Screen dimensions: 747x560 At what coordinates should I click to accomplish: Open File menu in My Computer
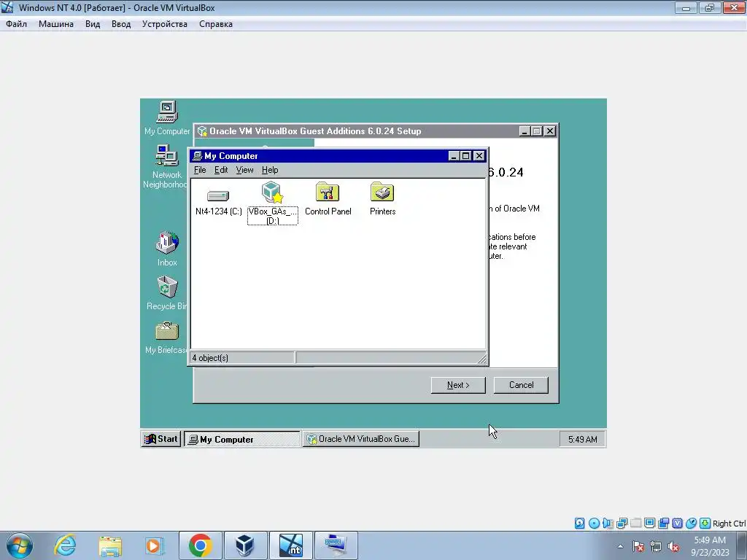(200, 170)
